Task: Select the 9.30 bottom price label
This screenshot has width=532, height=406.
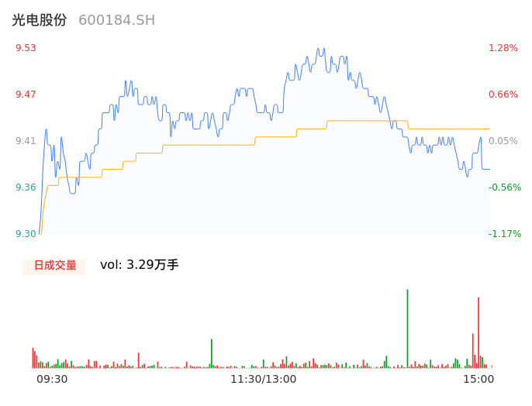Action: coord(26,234)
